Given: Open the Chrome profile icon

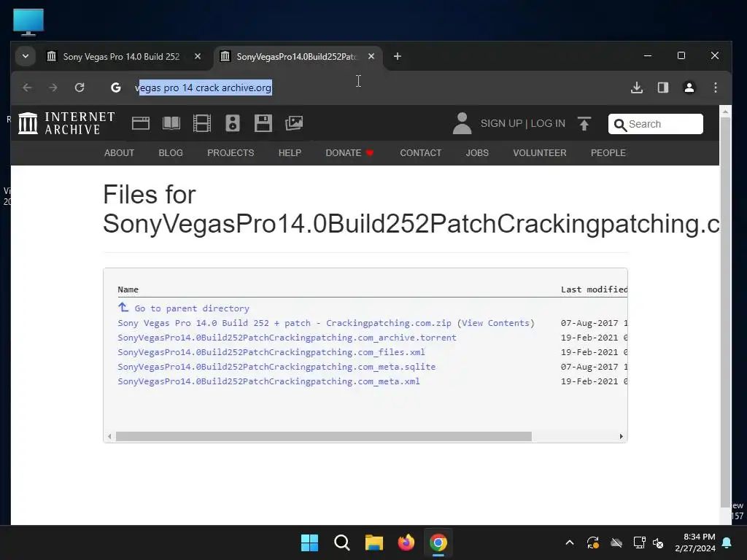Looking at the screenshot, I should pyautogui.click(x=689, y=87).
